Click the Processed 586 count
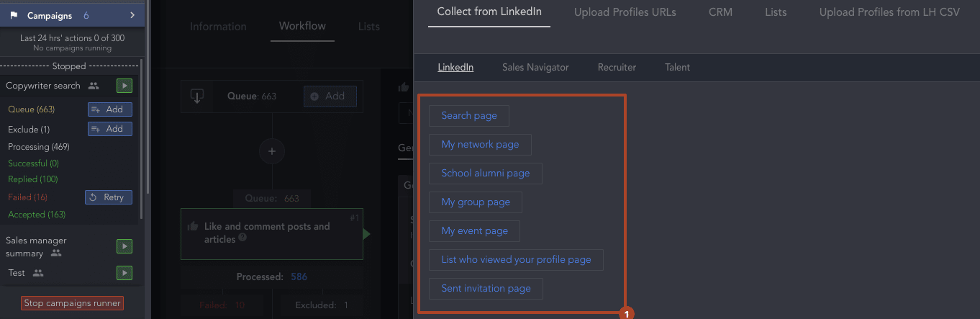980x319 pixels. [300, 277]
